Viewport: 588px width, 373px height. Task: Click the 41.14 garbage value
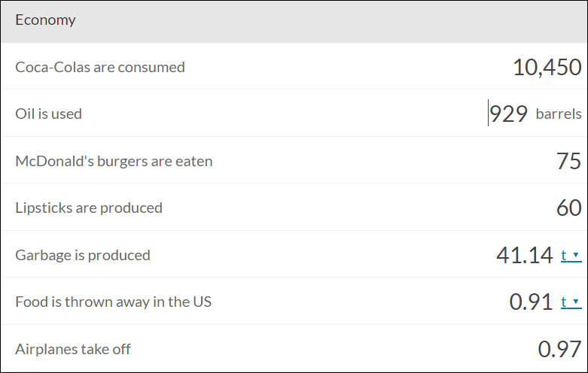click(x=525, y=255)
